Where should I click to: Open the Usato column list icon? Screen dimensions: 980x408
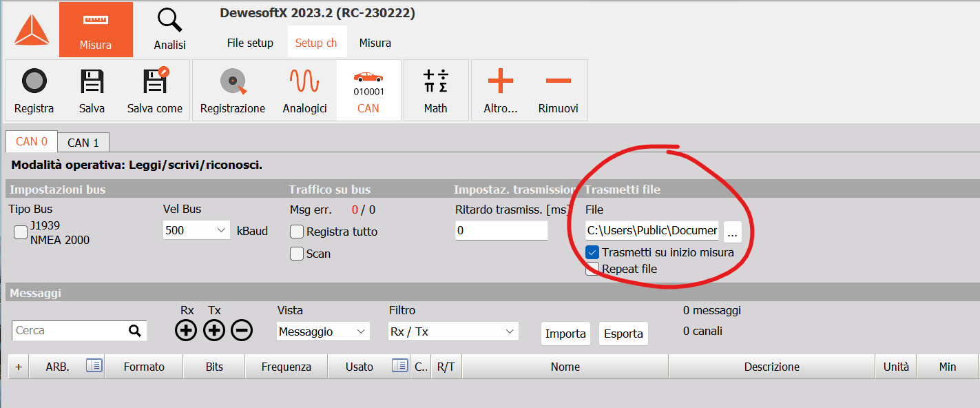(x=399, y=366)
